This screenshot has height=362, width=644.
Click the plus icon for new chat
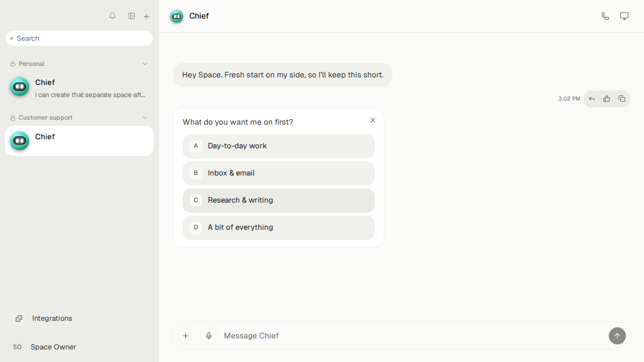click(x=146, y=17)
